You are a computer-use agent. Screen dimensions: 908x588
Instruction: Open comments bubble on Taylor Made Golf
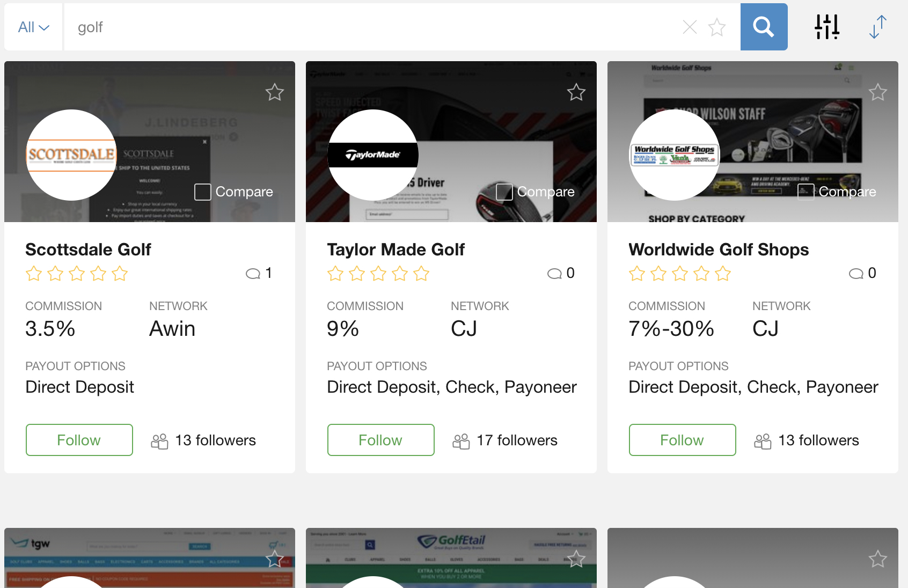[554, 274]
